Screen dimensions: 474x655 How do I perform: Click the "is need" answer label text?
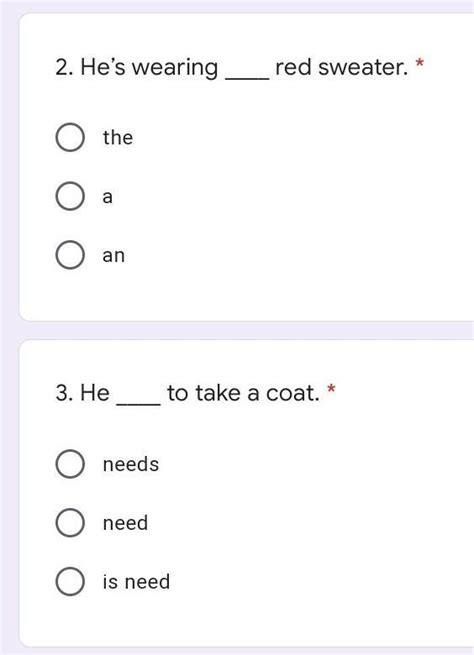click(136, 581)
